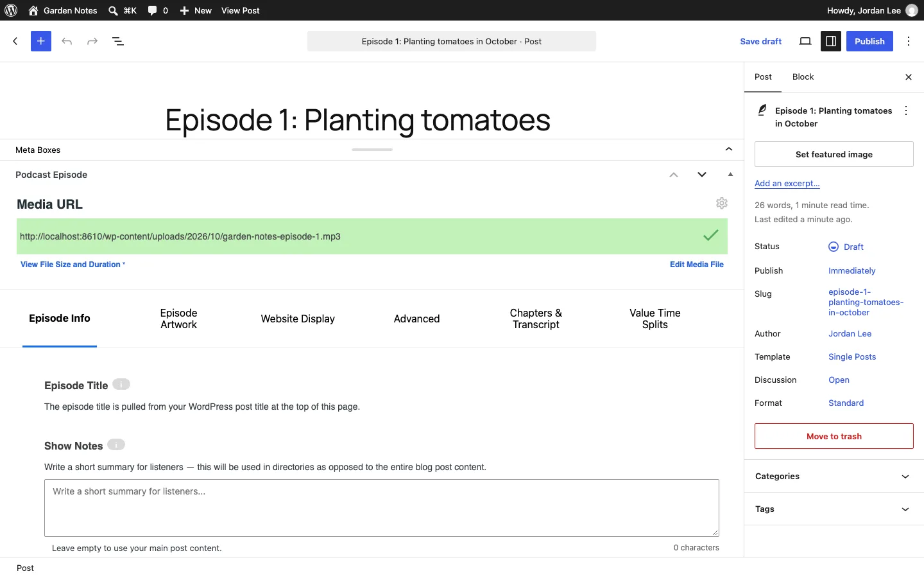This screenshot has width=924, height=578.
Task: Select Value Time Splits tab
Action: 655,319
